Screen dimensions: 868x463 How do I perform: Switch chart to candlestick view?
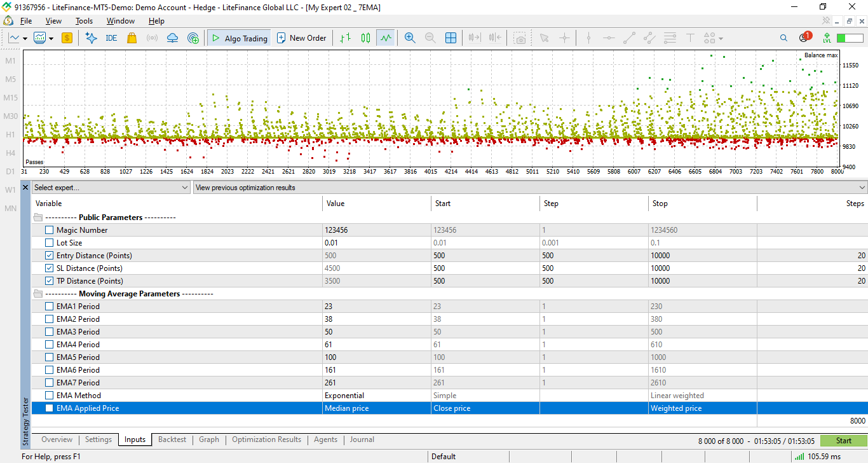click(x=365, y=38)
